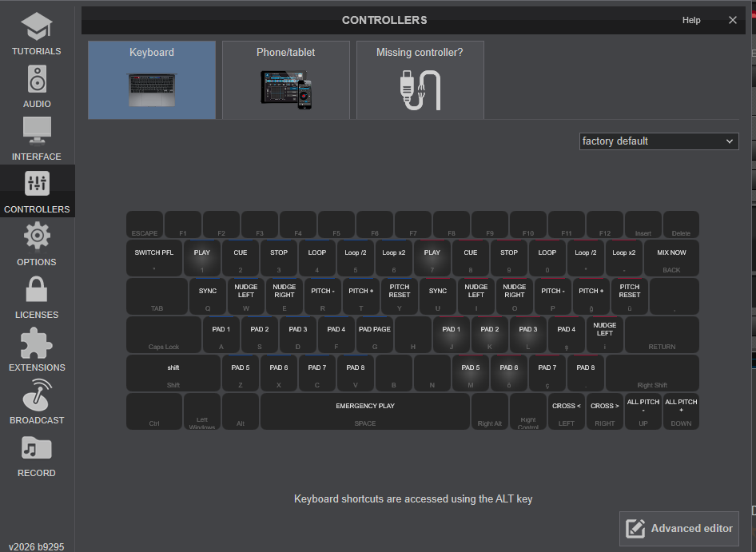
Task: Click the PITCH + key mapped to T
Action: [361, 296]
